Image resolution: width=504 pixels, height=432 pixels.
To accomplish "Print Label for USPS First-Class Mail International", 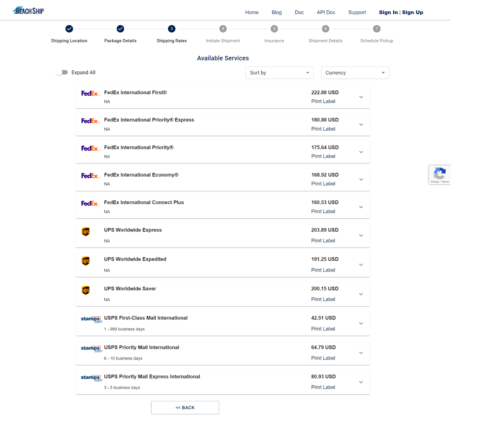I will pos(323,329).
